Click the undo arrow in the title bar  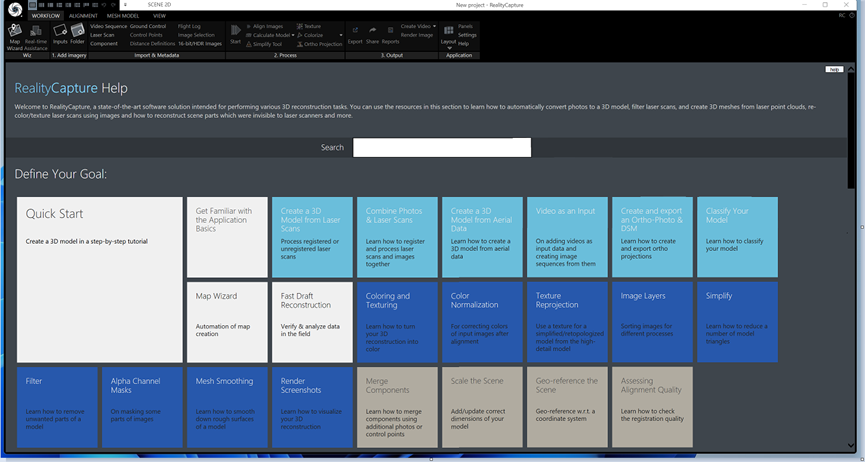(x=104, y=5)
